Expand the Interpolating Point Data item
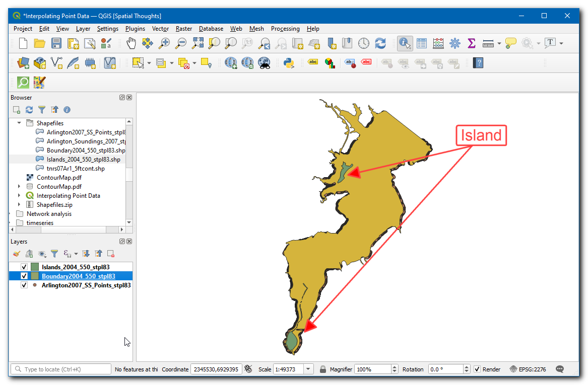 coord(19,196)
